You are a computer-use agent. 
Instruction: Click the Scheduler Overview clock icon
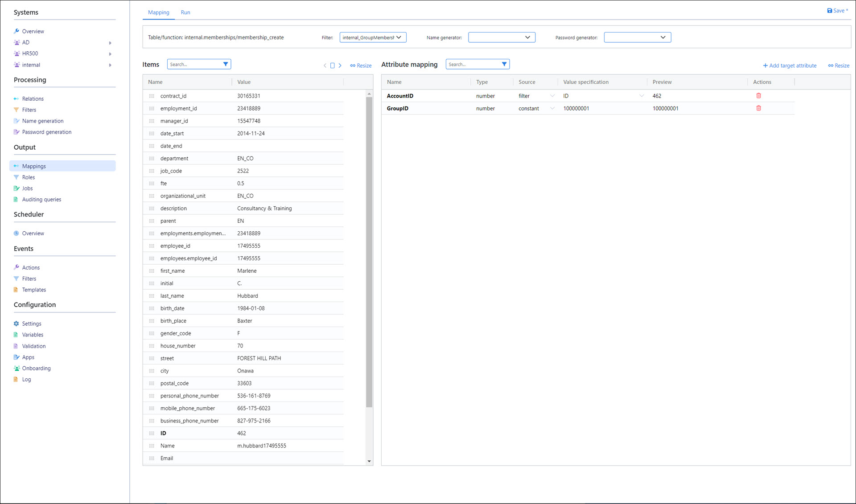(x=16, y=234)
